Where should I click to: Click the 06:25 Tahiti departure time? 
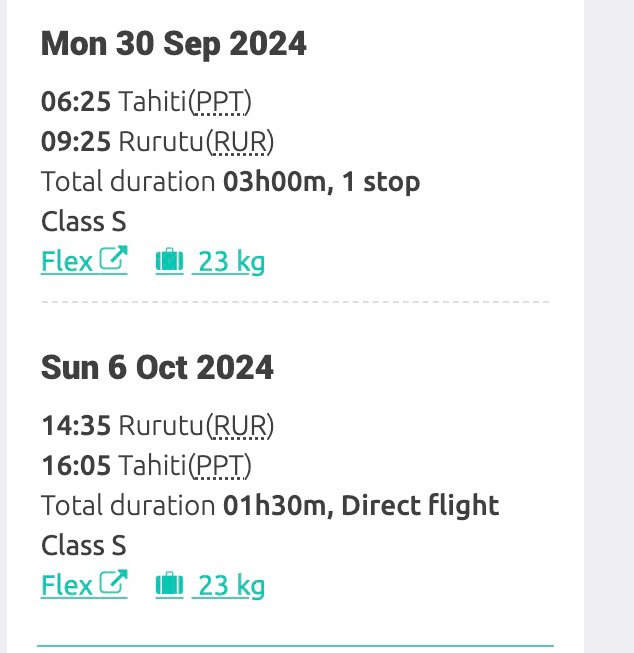(76, 102)
